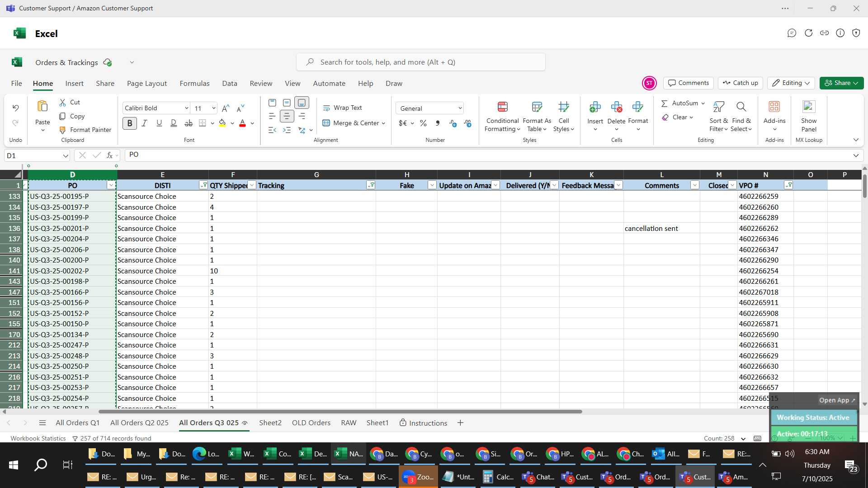868x488 pixels.
Task: Open the PO column filter button
Action: coord(111,185)
